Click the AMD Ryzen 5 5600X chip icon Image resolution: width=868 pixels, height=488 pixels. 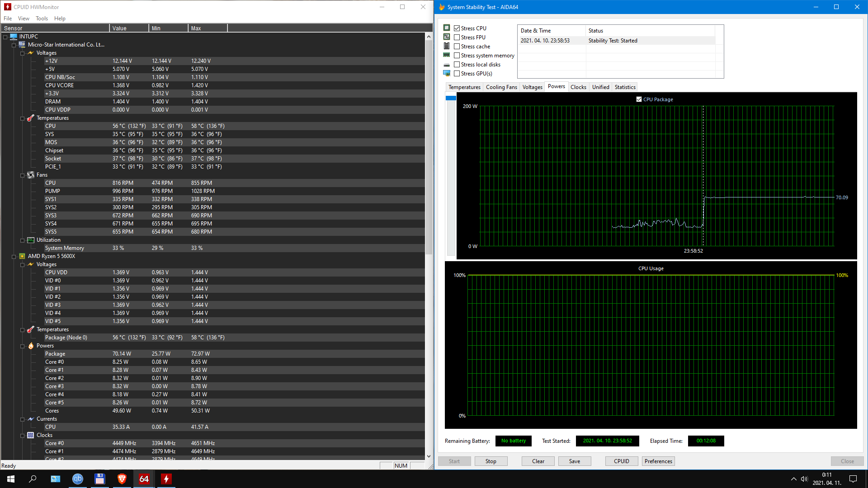(22, 256)
